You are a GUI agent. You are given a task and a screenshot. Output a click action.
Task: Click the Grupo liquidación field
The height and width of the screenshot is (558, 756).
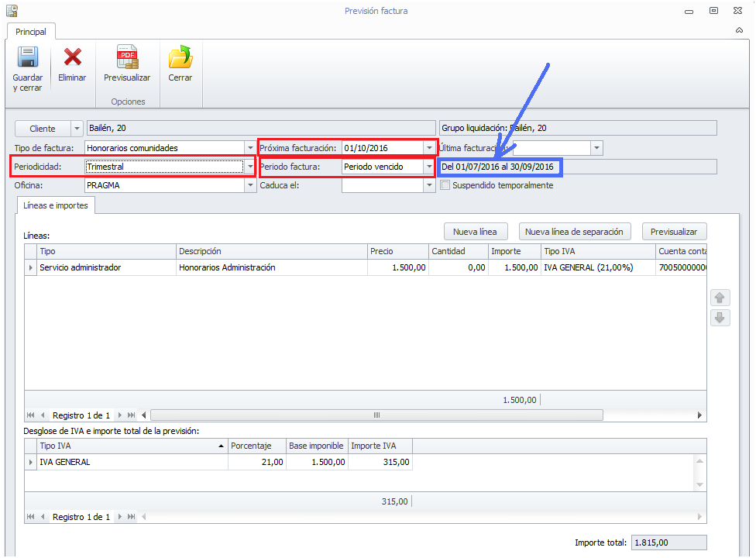tap(578, 128)
